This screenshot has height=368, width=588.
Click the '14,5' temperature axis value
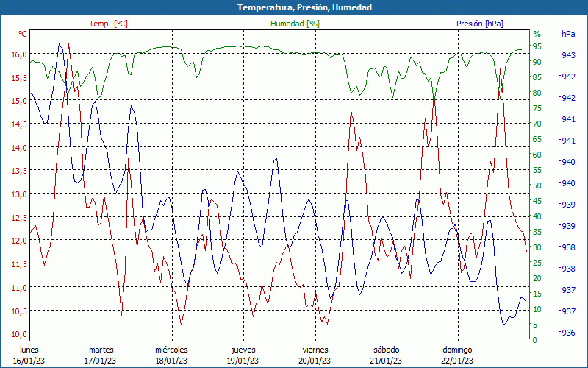19,124
